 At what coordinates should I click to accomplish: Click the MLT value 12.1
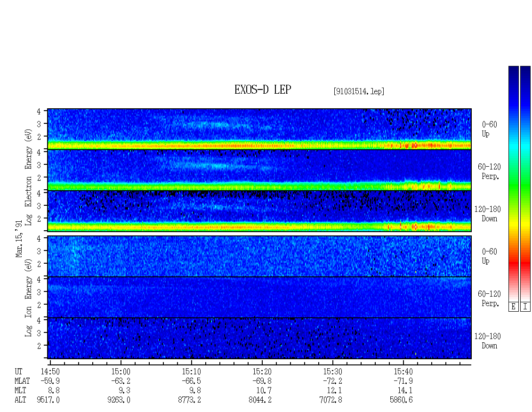tap(335, 391)
